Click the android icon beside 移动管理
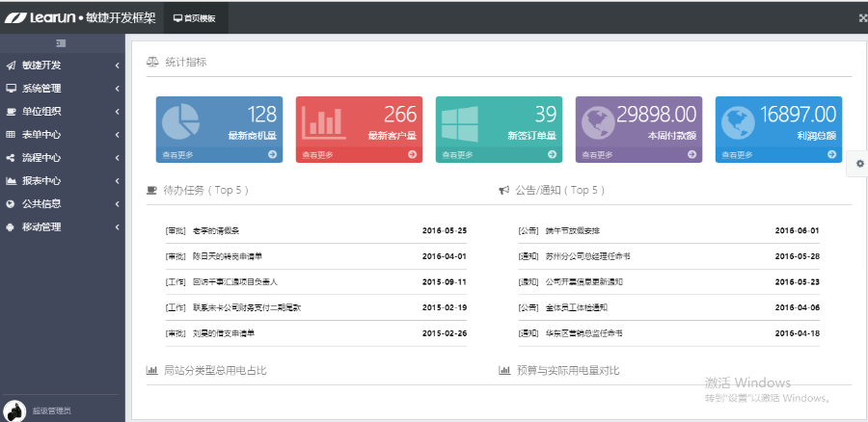This screenshot has width=868, height=422. pos(10,226)
